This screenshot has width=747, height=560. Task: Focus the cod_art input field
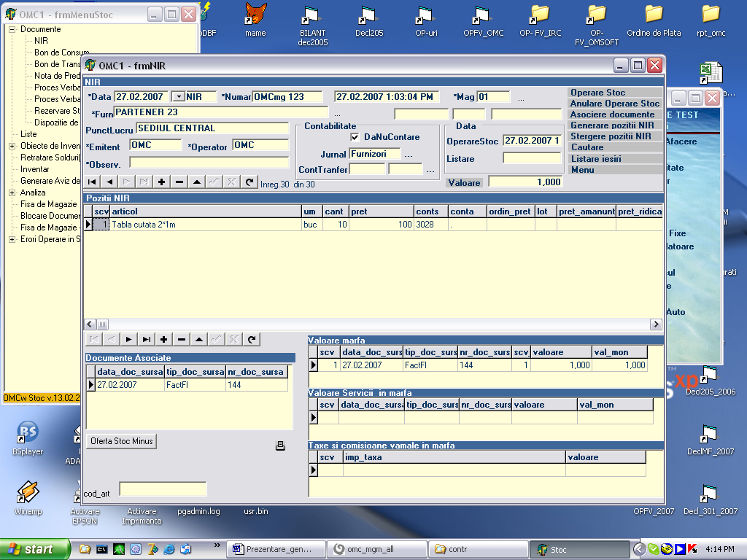coord(163,489)
